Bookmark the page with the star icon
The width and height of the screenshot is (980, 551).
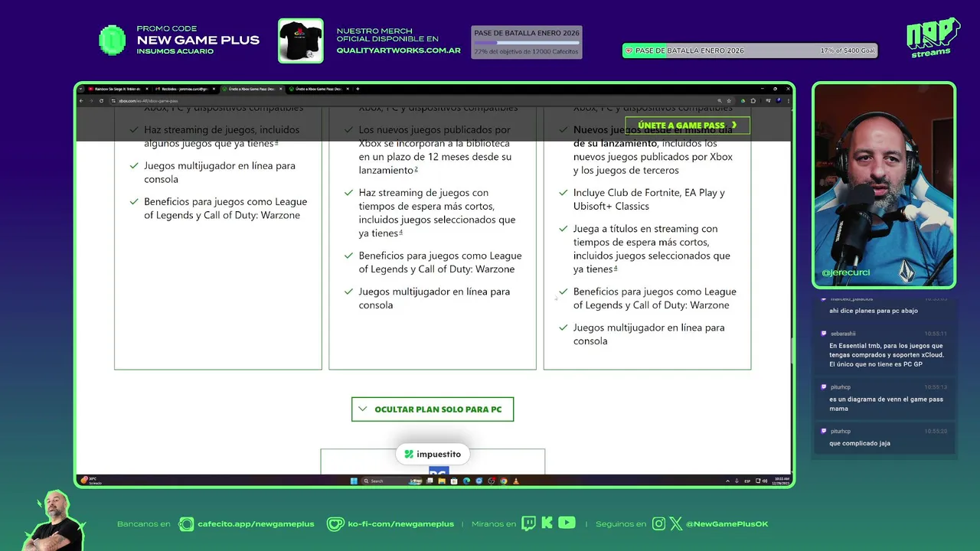pyautogui.click(x=729, y=100)
